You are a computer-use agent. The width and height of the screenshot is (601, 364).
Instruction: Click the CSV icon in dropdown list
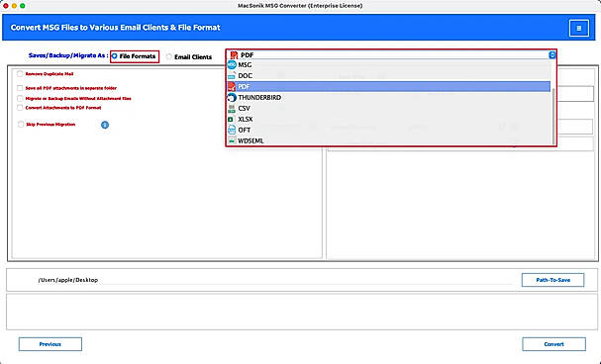232,109
